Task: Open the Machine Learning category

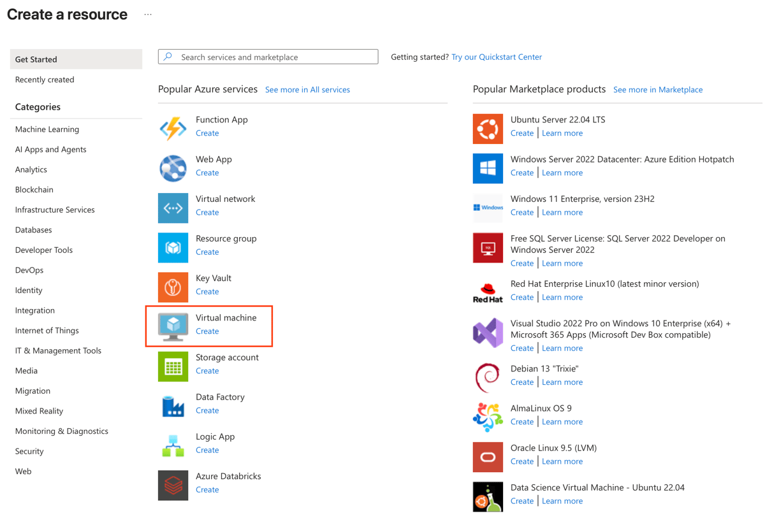Action: pos(47,129)
